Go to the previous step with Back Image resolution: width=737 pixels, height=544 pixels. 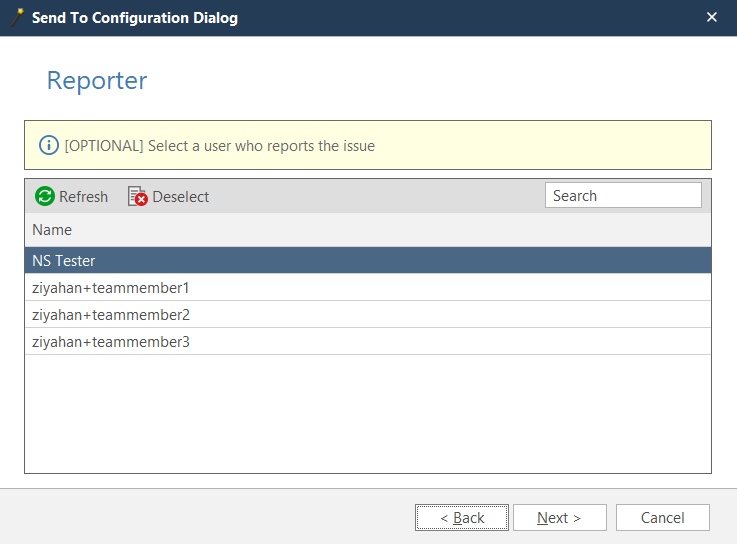462,517
